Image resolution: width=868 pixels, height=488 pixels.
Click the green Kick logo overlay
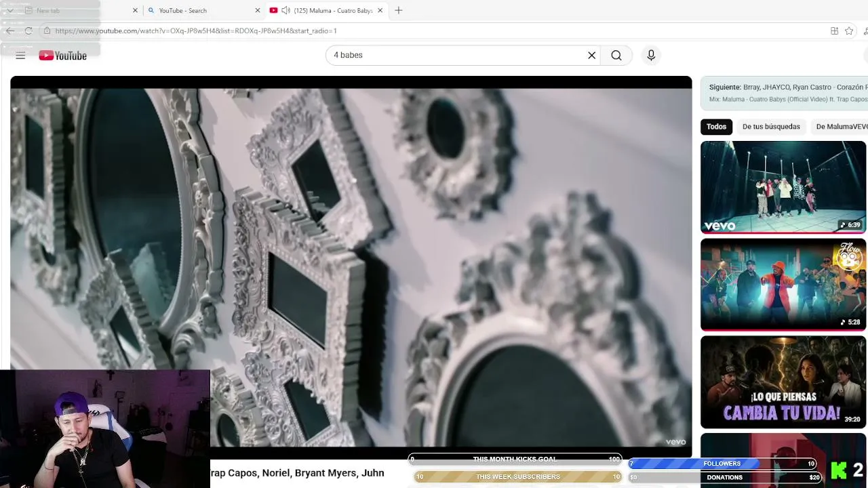click(x=839, y=470)
